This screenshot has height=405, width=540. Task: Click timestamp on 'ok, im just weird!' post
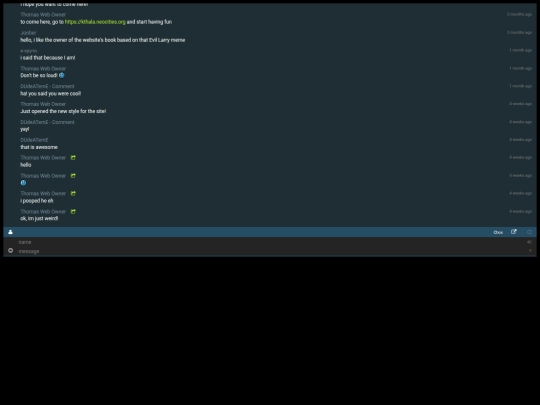[520, 211]
